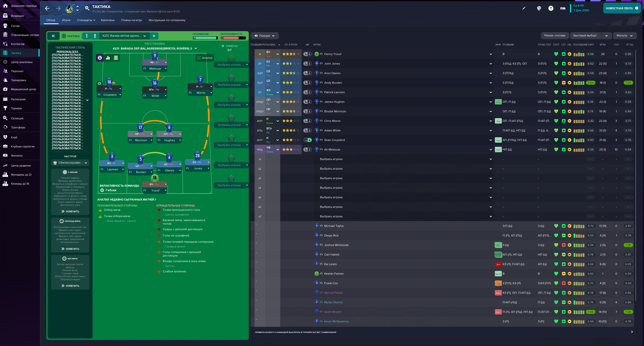The width and height of the screenshot is (644, 346).
Task: Click Понимание familiarity bar
Action: pos(205,38)
